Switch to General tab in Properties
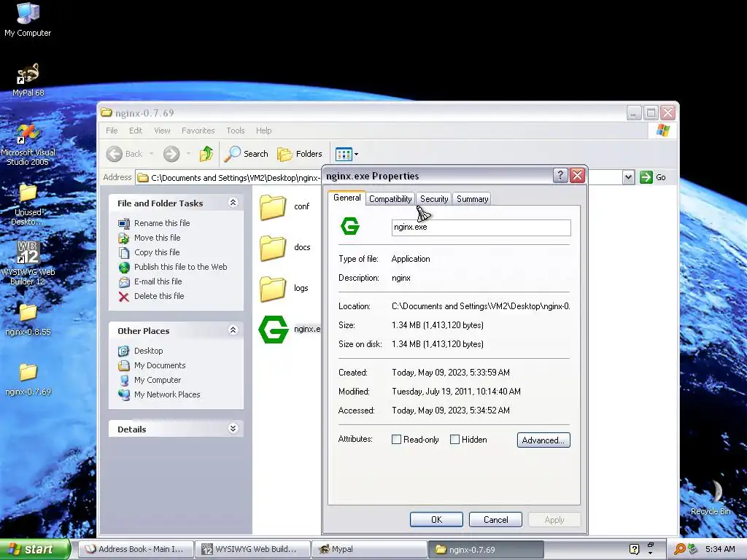The width and height of the screenshot is (747, 560). pos(347,198)
